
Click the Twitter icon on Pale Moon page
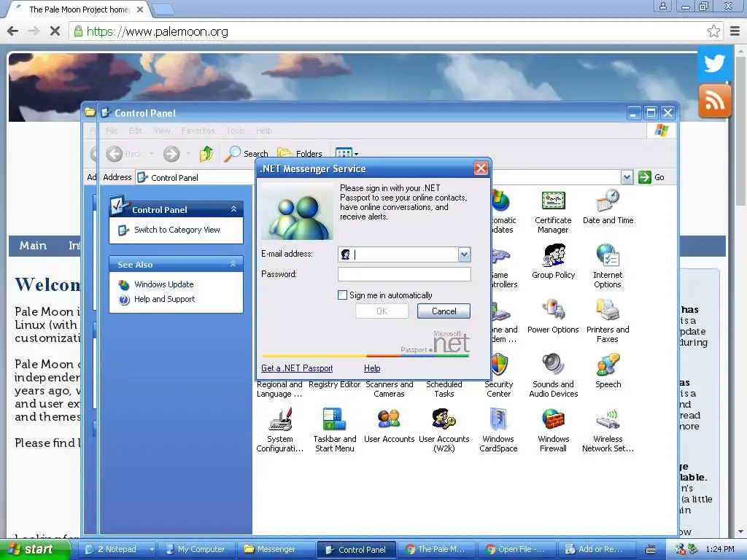click(x=714, y=63)
